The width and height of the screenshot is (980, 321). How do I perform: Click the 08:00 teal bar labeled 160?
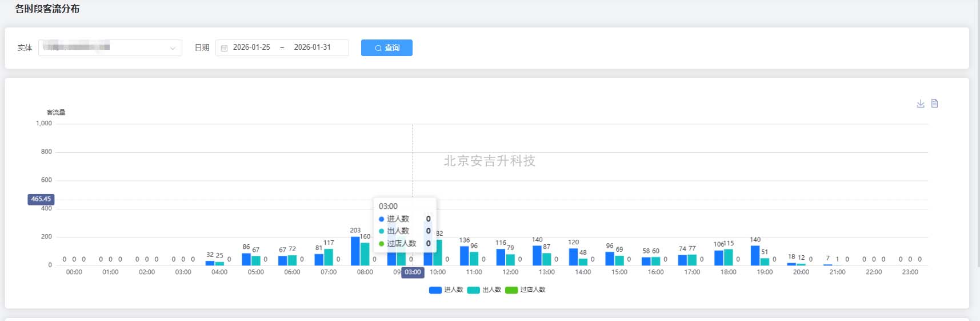point(365,255)
